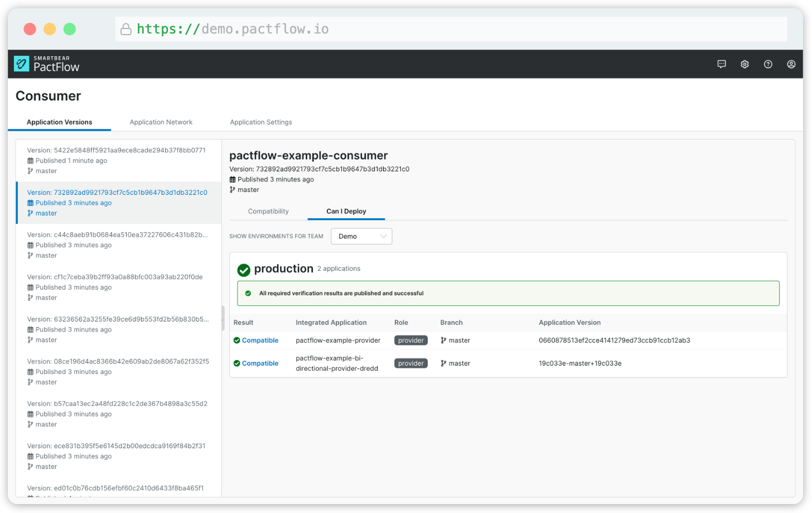The width and height of the screenshot is (812, 513).
Task: Switch to Application Versions tab
Action: 59,122
